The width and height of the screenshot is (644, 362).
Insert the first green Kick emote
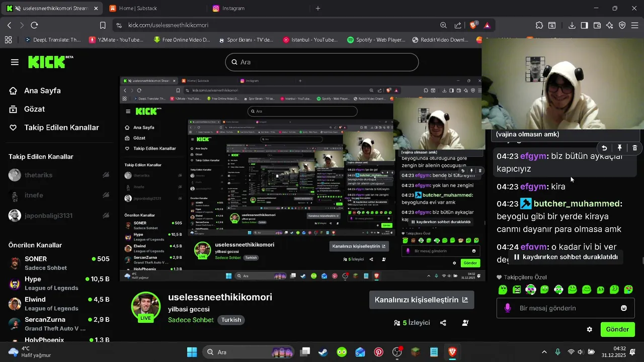502,290
